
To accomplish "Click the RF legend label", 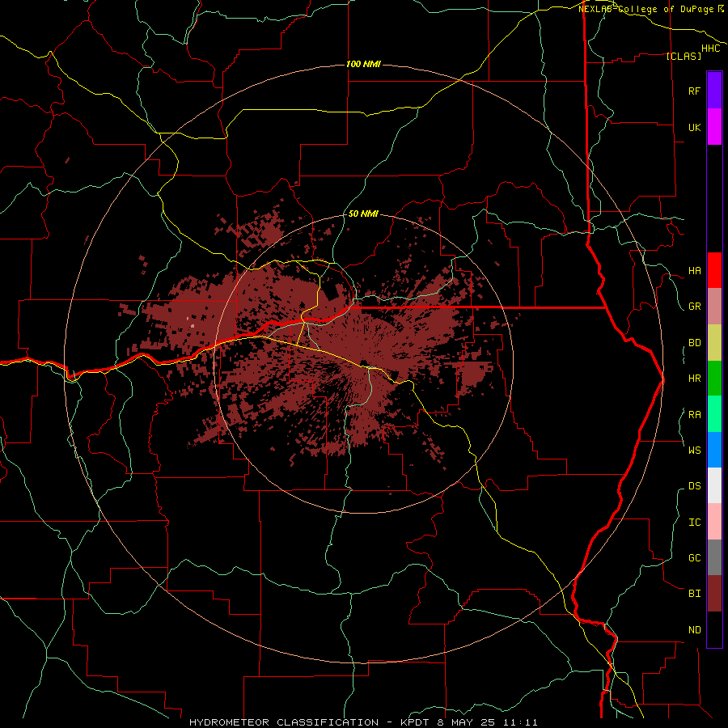I will pyautogui.click(x=694, y=91).
